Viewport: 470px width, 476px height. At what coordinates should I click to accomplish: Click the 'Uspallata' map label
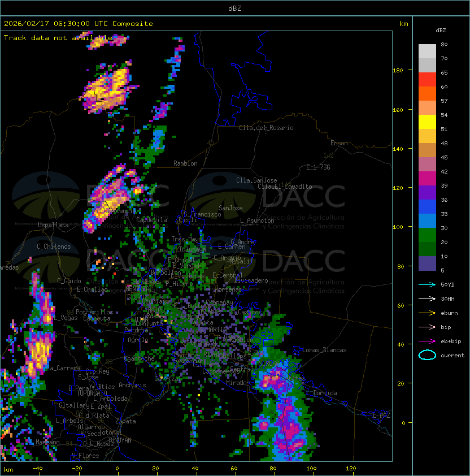(x=53, y=225)
